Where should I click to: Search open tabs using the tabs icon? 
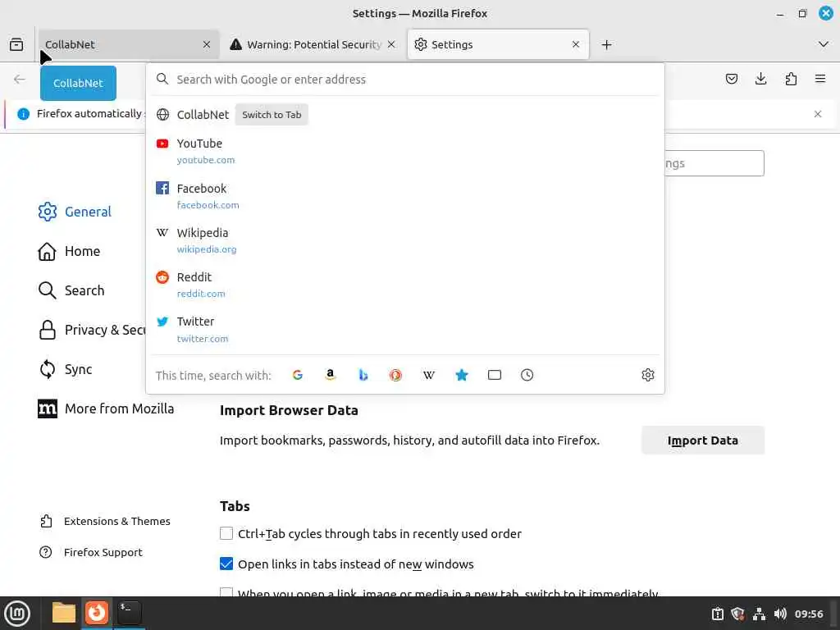[495, 375]
